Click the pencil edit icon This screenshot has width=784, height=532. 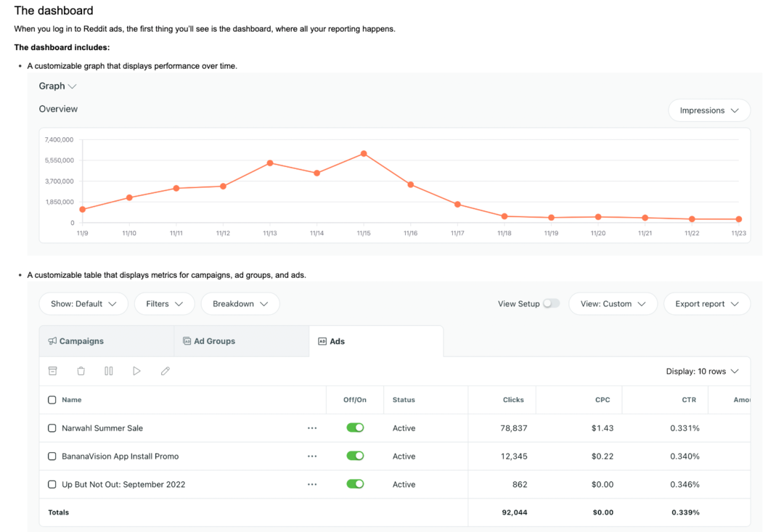166,371
